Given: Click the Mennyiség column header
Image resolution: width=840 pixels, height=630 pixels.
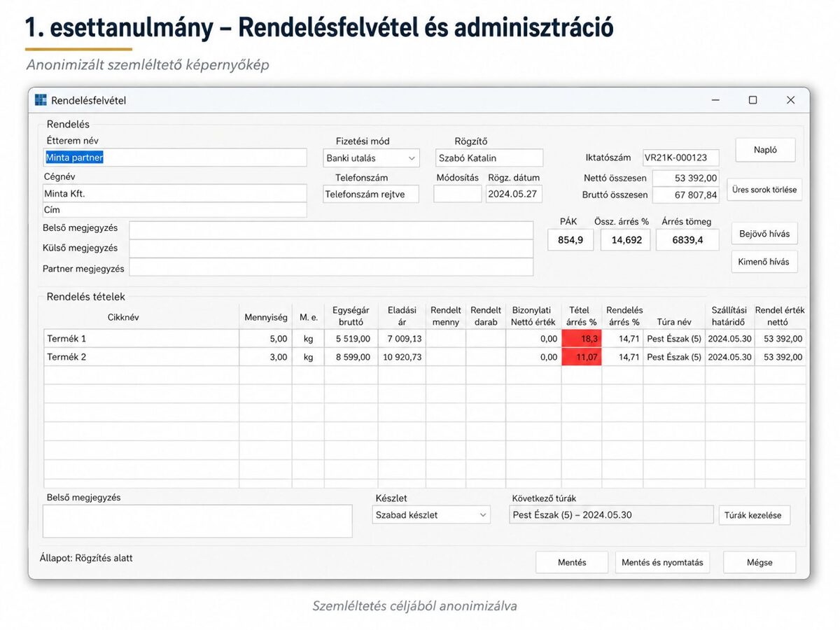Looking at the screenshot, I should click(x=265, y=317).
